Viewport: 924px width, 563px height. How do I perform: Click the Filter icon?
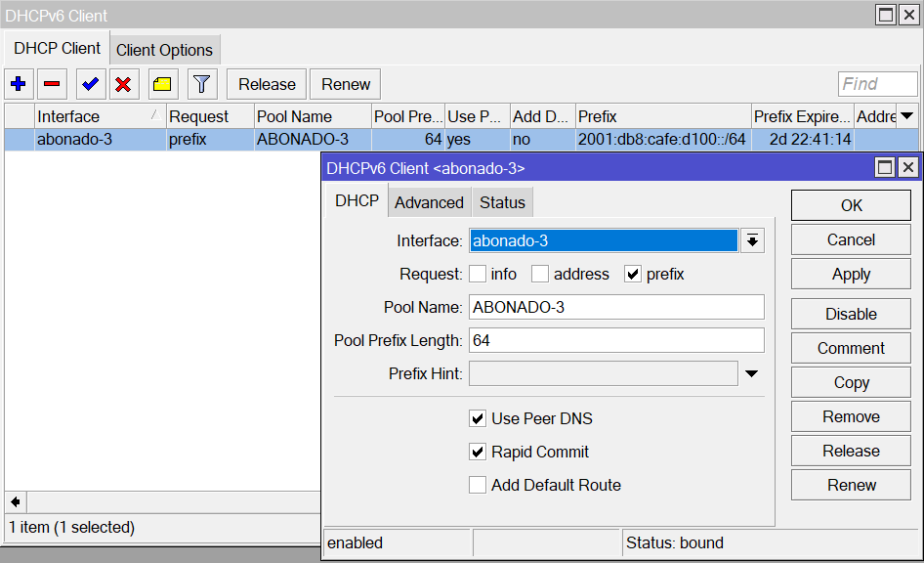[x=200, y=84]
